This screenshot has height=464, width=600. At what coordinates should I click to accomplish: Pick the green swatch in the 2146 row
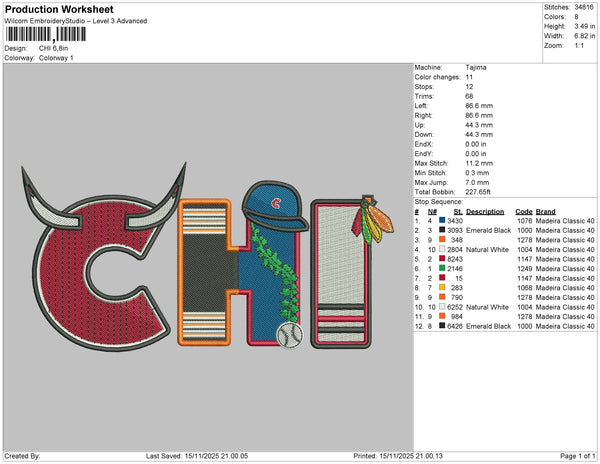[x=442, y=269]
